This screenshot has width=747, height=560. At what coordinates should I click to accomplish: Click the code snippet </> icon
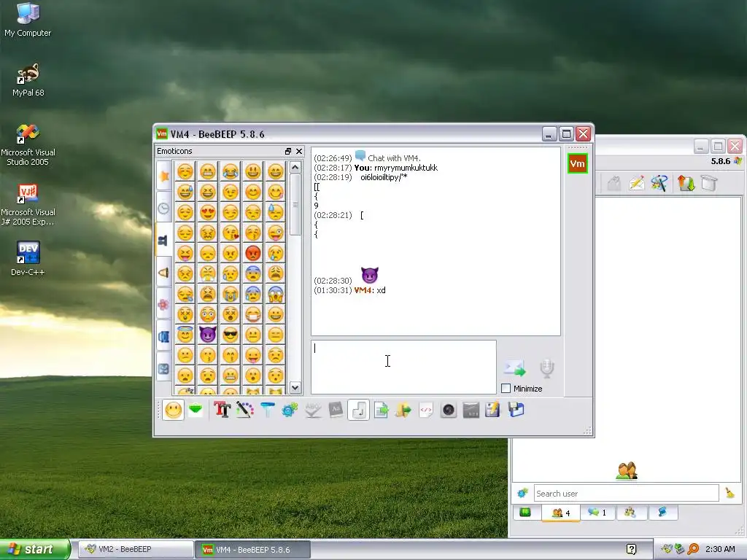click(426, 410)
